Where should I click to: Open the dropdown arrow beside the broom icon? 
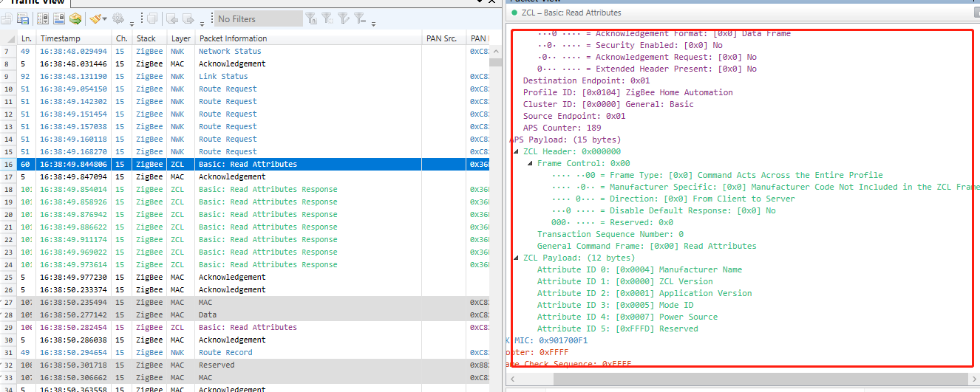click(105, 18)
